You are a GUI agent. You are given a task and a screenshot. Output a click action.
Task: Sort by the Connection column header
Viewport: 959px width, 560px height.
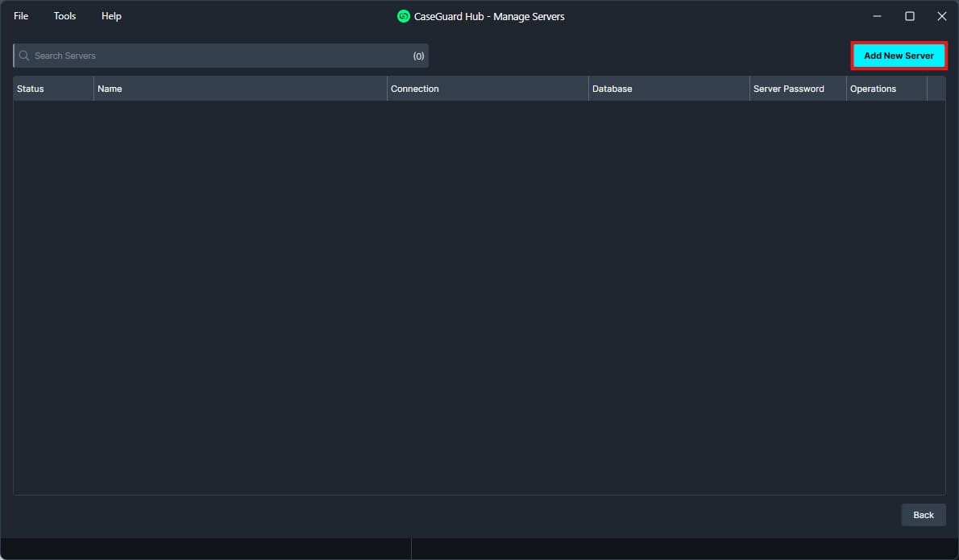pos(488,89)
